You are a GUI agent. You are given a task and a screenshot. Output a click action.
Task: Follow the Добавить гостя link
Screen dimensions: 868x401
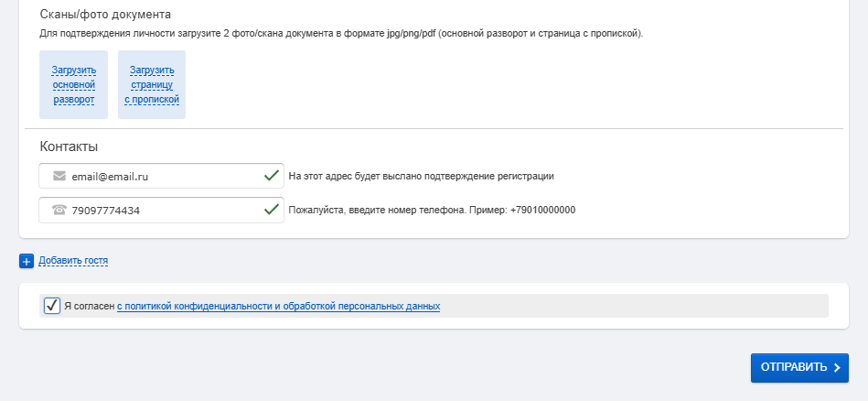[x=73, y=261]
